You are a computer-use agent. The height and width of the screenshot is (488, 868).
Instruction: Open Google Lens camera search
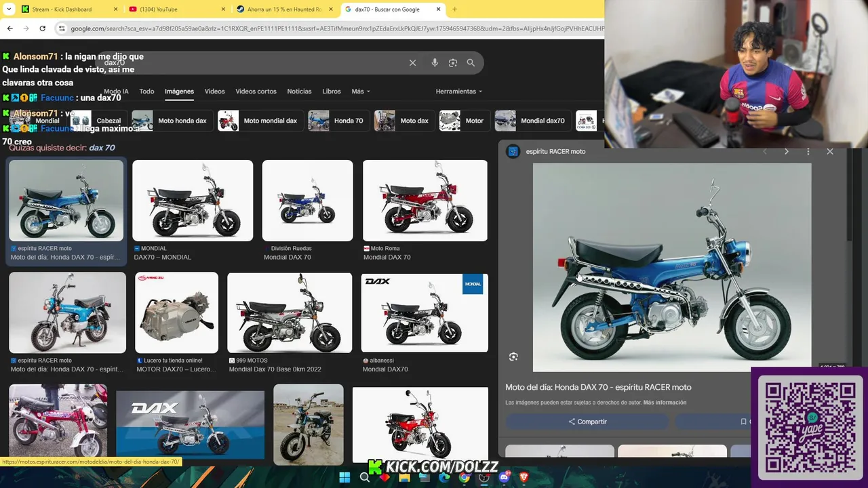pyautogui.click(x=453, y=62)
